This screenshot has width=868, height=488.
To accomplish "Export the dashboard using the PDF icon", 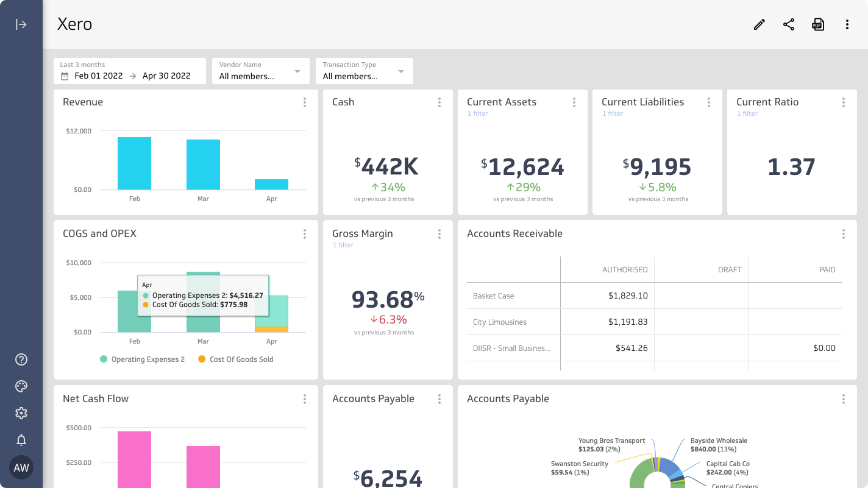I will [x=818, y=24].
